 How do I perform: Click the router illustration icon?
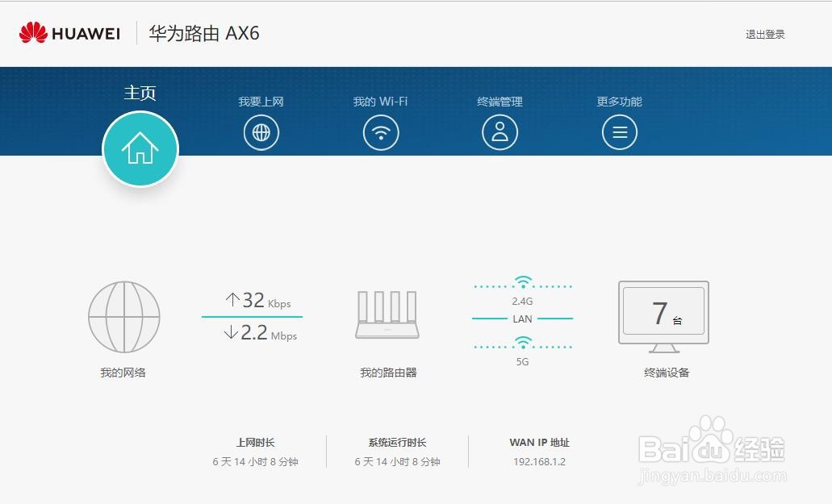(387, 314)
